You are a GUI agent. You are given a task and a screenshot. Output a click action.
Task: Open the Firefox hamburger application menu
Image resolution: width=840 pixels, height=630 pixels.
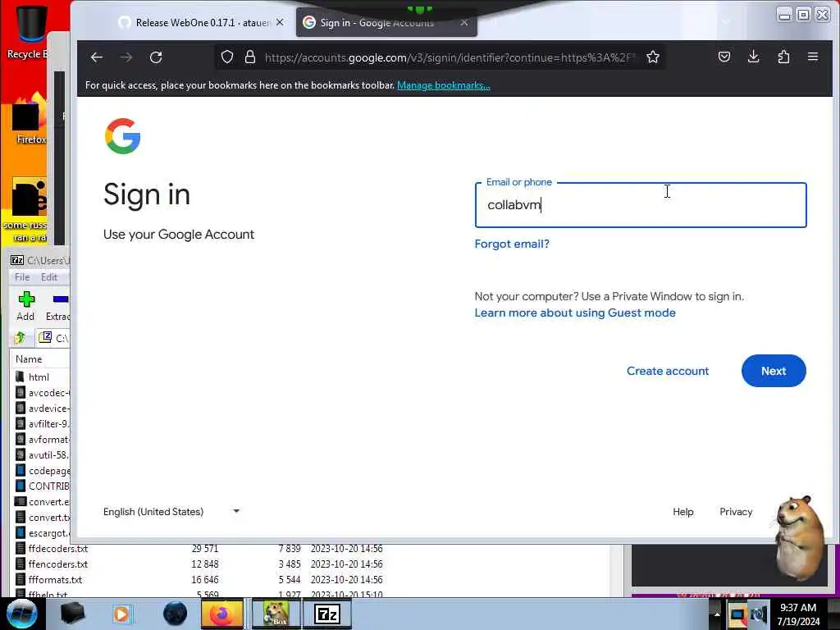tap(813, 57)
